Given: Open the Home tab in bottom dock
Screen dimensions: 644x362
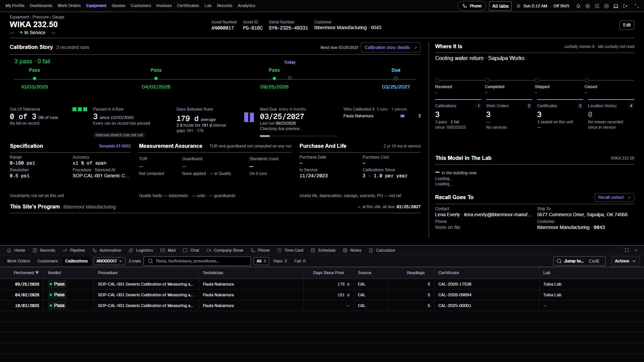Looking at the screenshot, I should [16, 250].
